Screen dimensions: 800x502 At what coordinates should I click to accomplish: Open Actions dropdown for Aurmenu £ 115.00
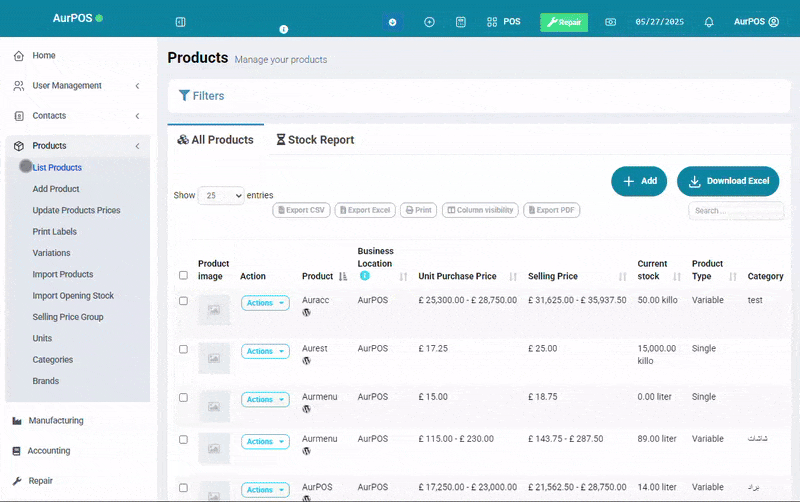[265, 442]
